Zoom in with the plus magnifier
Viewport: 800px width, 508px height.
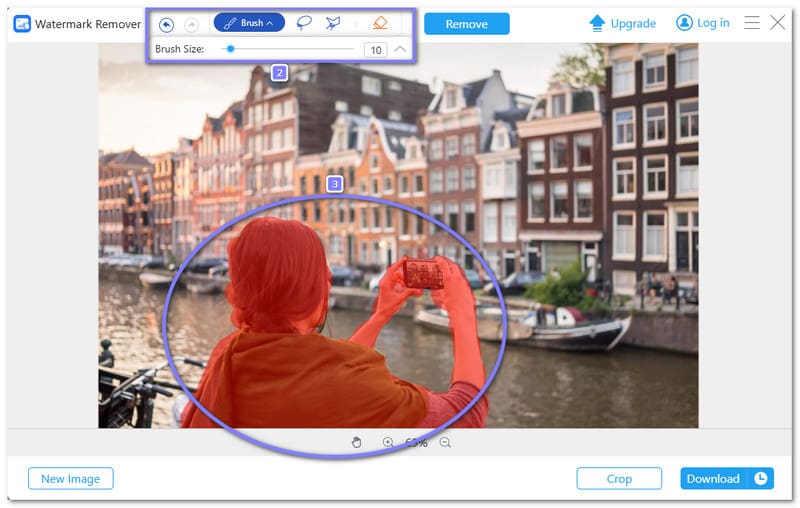[x=388, y=442]
